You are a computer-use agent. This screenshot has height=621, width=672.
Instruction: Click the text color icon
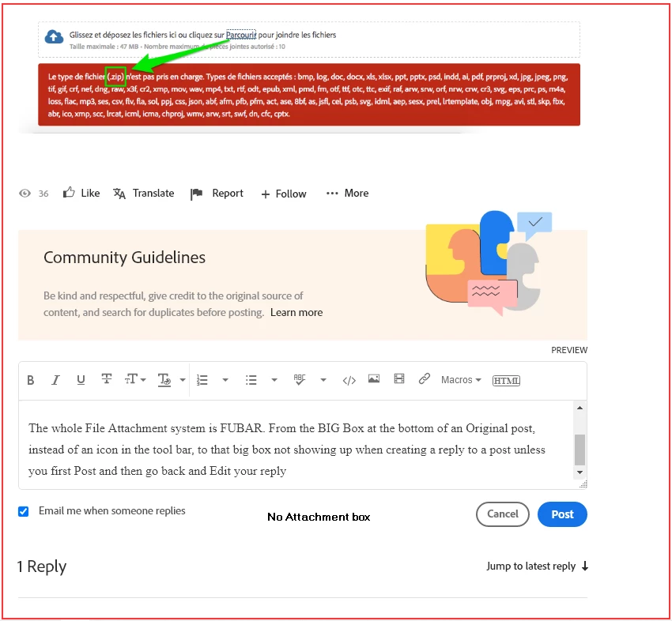(164, 380)
